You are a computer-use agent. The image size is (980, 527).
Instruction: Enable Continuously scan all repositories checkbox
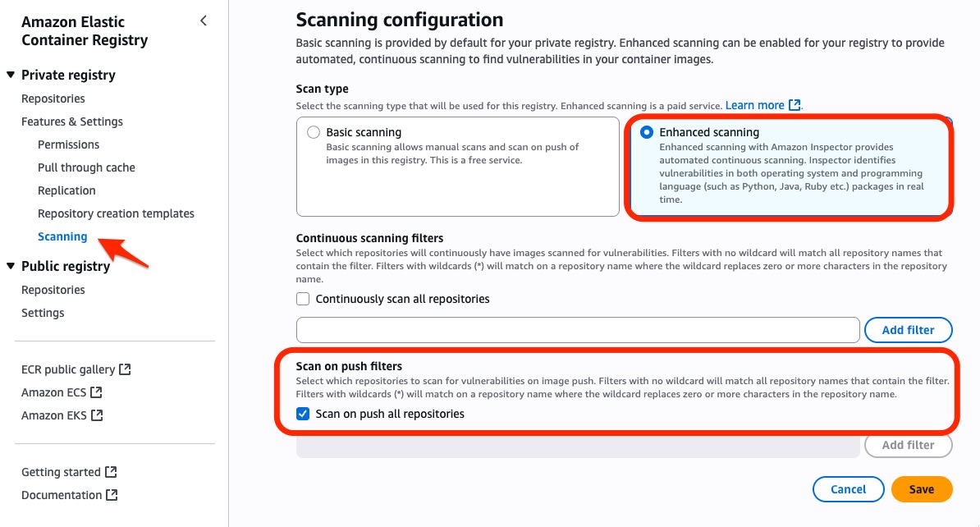tap(303, 299)
